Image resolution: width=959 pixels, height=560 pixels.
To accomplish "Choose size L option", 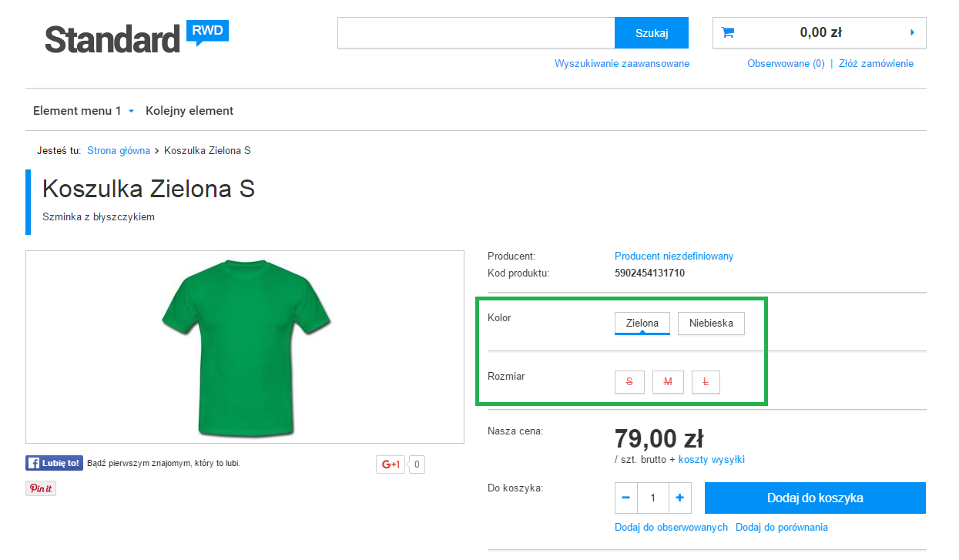I will point(706,382).
